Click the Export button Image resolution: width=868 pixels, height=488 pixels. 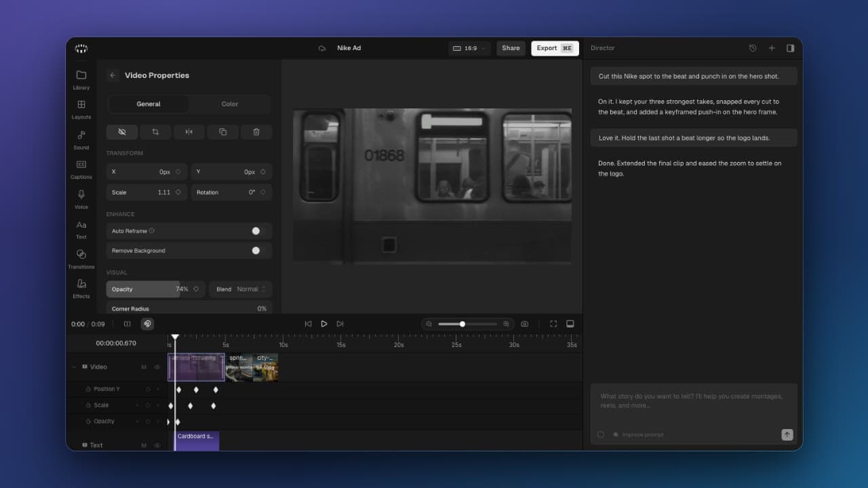(555, 48)
